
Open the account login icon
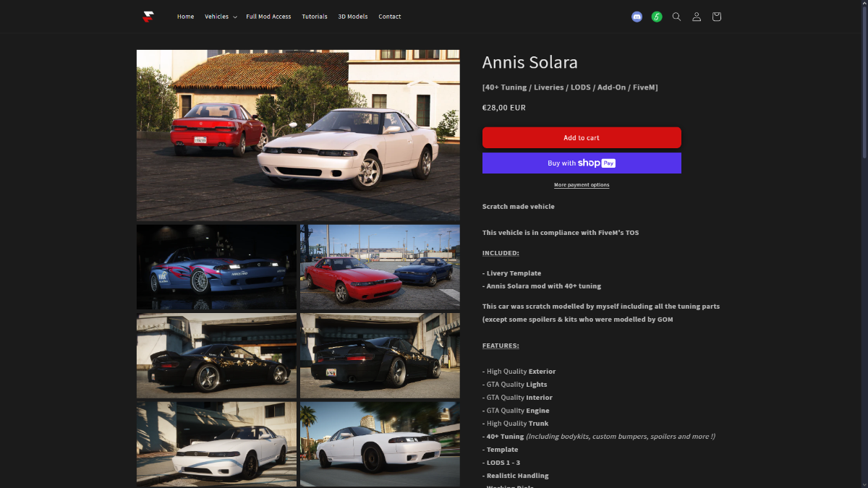pos(697,17)
